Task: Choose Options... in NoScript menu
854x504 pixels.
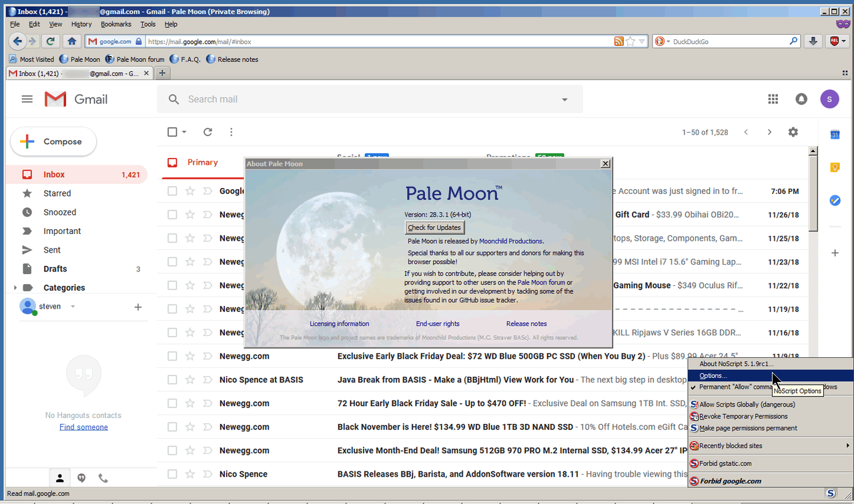Action: click(x=771, y=376)
